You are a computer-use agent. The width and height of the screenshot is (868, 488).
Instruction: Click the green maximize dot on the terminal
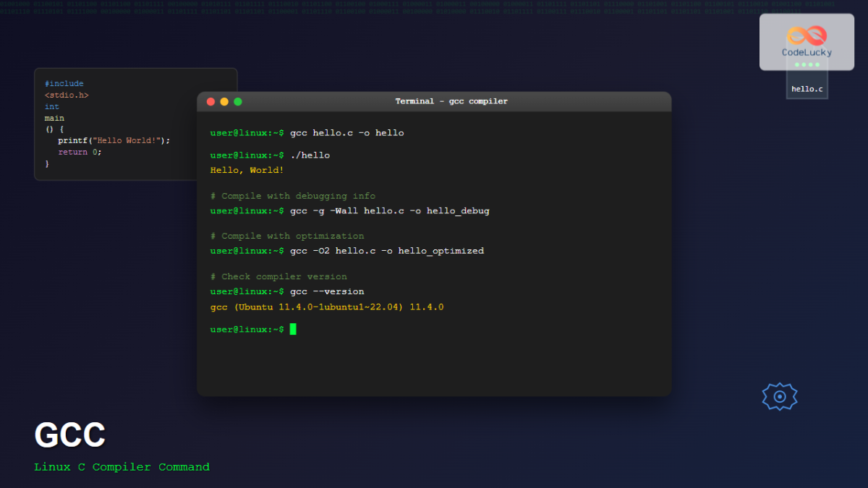coord(237,101)
